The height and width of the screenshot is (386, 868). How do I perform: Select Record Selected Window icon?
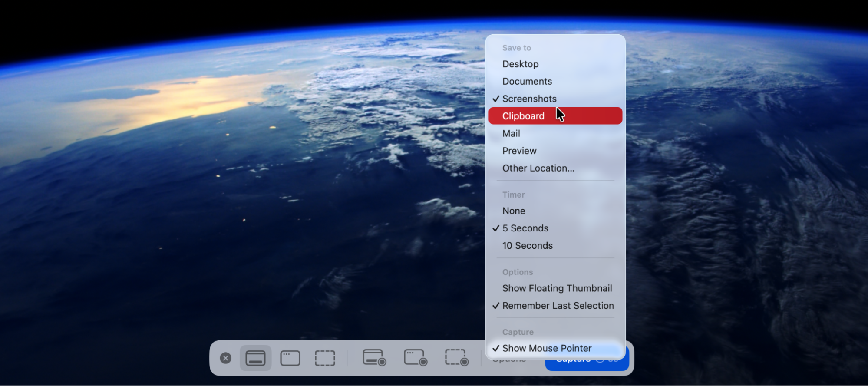click(416, 357)
